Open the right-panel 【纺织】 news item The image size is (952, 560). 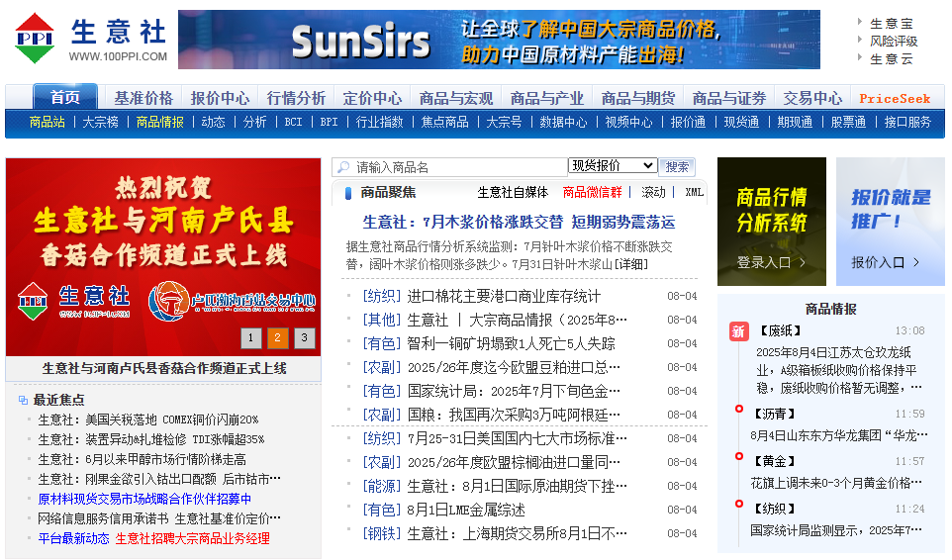[x=774, y=509]
